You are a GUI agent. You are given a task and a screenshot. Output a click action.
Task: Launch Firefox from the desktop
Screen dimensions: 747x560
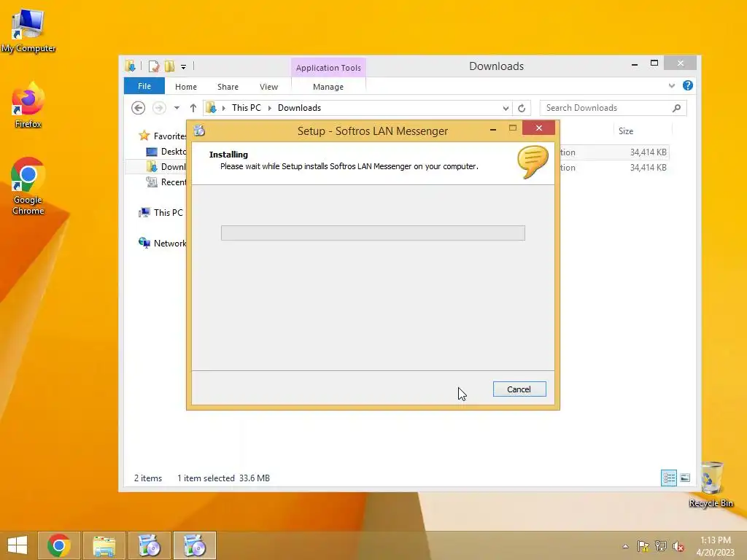(x=28, y=105)
